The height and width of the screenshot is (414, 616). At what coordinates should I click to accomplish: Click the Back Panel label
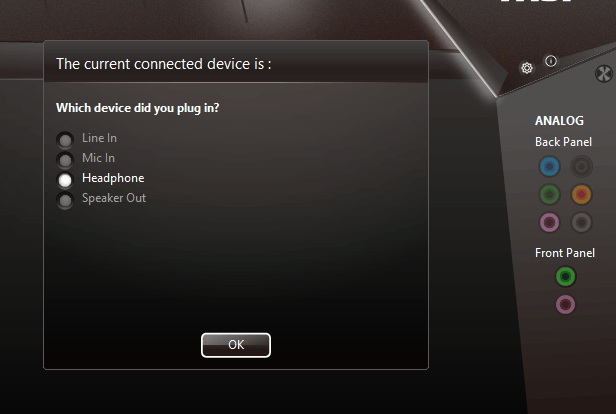coord(563,142)
